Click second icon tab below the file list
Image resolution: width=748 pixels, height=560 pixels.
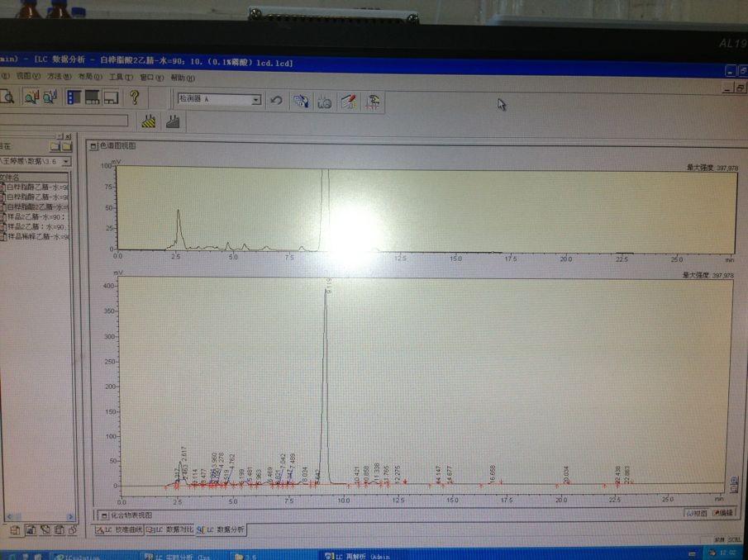click(31, 530)
